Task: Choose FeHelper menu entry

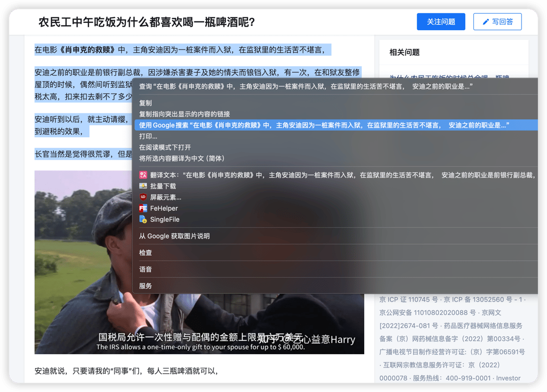Action: coord(335,208)
